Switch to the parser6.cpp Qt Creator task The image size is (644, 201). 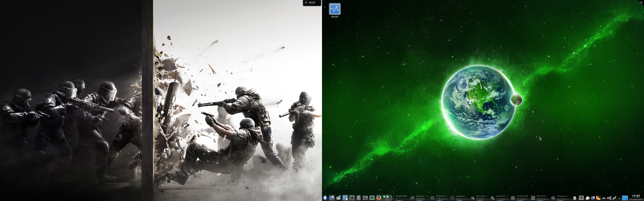(x=500, y=198)
